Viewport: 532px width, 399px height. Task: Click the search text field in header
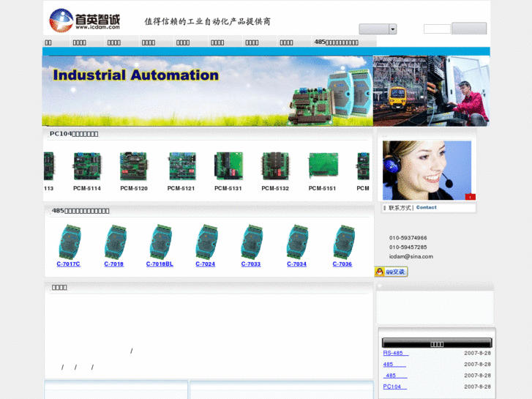(437, 29)
